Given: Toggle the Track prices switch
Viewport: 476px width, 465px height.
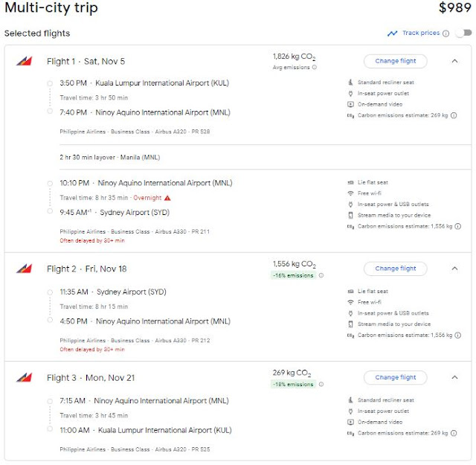Looking at the screenshot, I should tap(463, 33).
